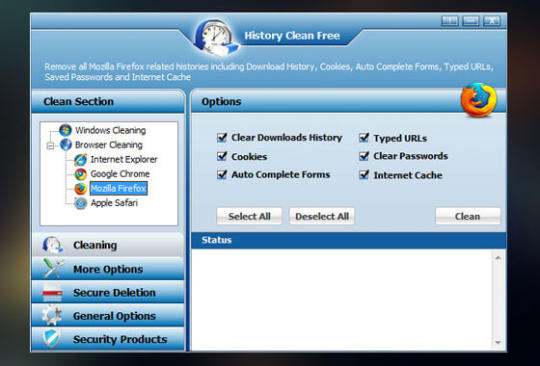Image resolution: width=540 pixels, height=366 pixels.
Task: Click the History Clean Free clock logo
Action: [216, 37]
